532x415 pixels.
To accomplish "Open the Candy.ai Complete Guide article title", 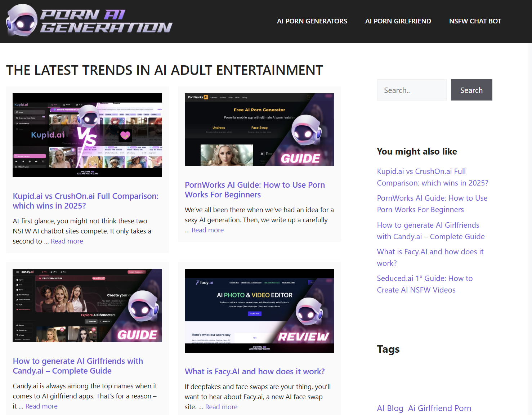I will pyautogui.click(x=78, y=366).
